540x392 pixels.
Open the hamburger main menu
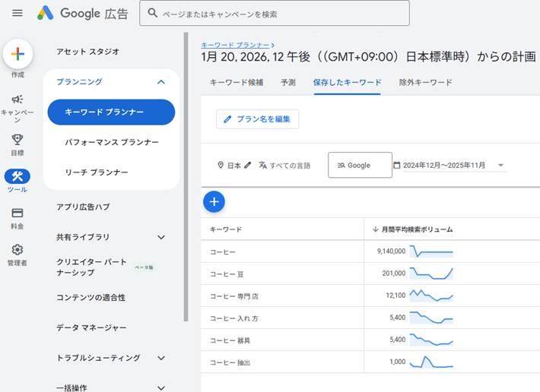click(17, 13)
